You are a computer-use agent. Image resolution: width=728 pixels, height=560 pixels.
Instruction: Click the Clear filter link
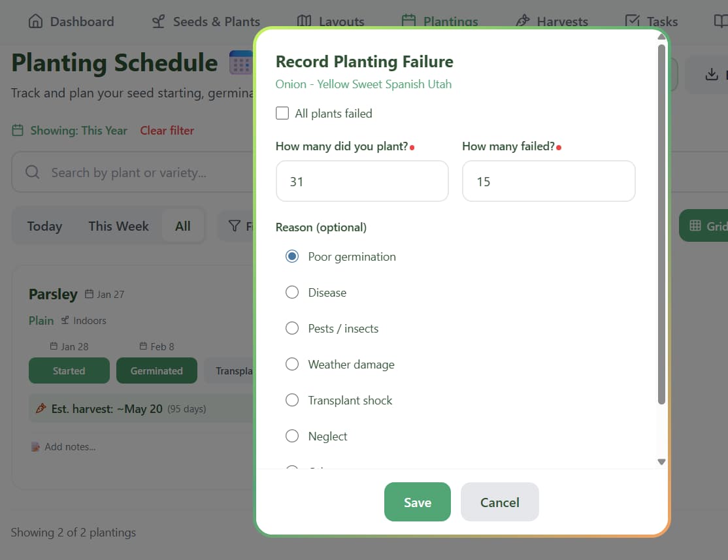point(167,131)
